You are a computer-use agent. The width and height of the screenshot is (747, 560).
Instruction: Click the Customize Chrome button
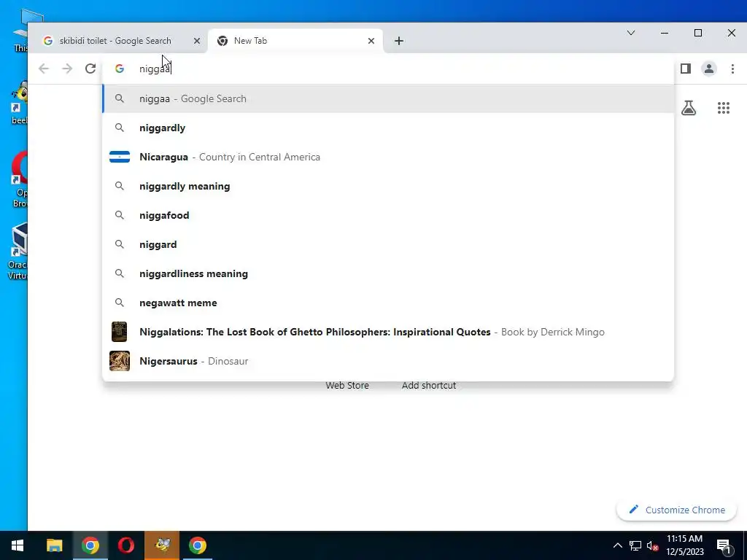[x=676, y=510]
